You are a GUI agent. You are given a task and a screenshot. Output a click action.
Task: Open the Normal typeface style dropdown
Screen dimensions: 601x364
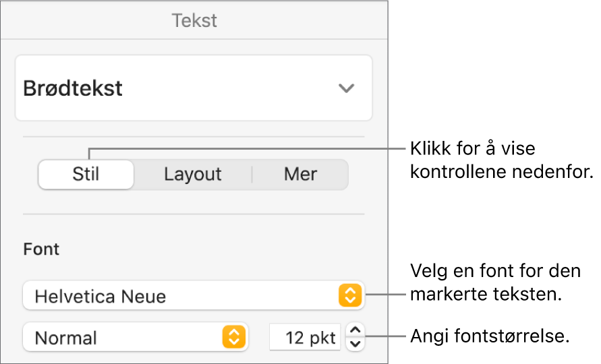coord(136,338)
